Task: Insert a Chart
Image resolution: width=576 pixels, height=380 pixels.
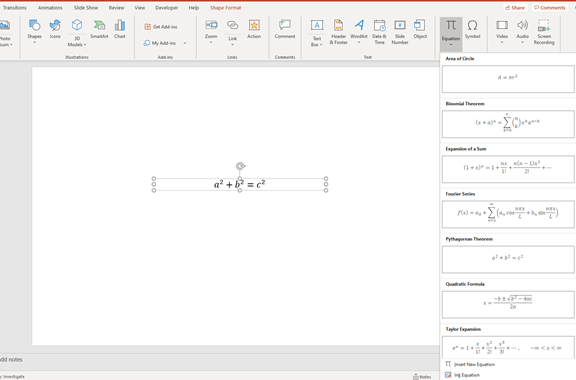Action: pyautogui.click(x=120, y=29)
